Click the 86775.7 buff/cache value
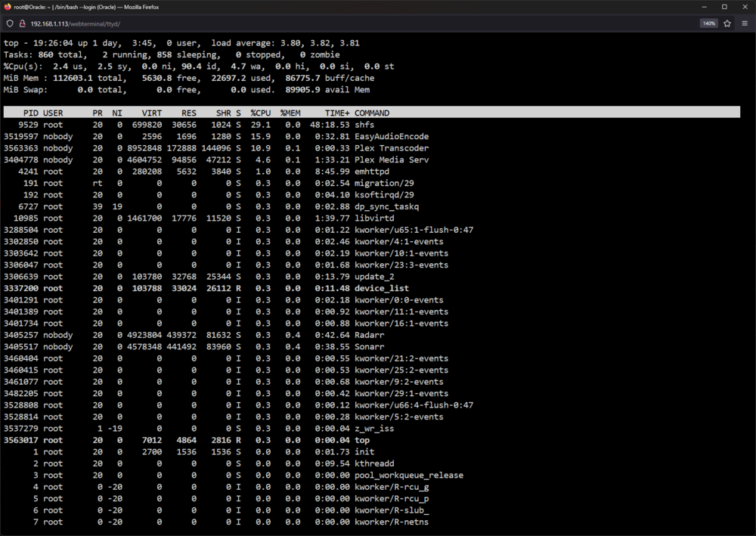Image resolution: width=756 pixels, height=536 pixels. click(x=330, y=78)
